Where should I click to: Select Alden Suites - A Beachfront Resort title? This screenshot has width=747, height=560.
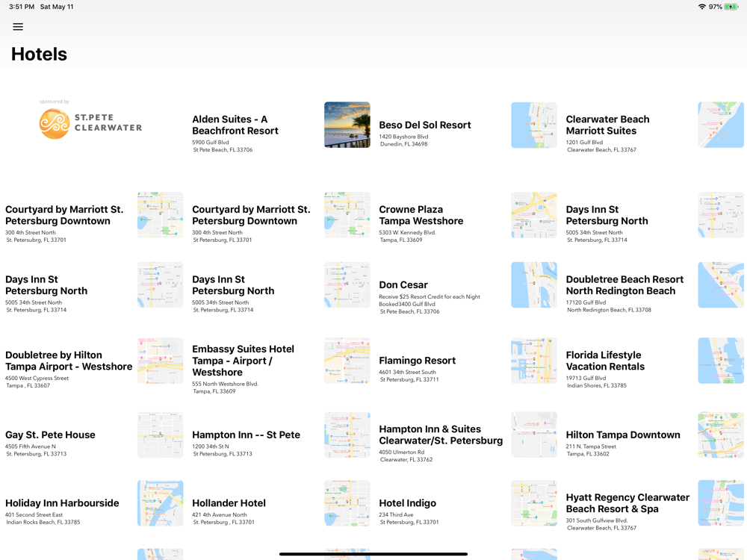[235, 125]
